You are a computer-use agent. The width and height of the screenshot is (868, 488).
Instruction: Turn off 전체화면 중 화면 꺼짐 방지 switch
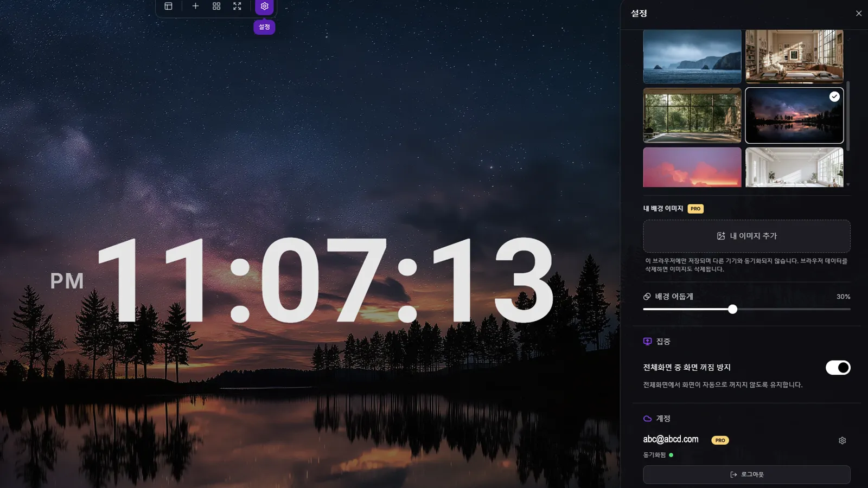coord(838,368)
